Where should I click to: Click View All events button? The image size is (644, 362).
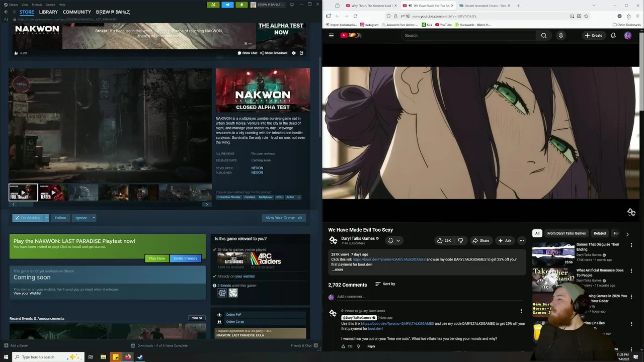197,318
